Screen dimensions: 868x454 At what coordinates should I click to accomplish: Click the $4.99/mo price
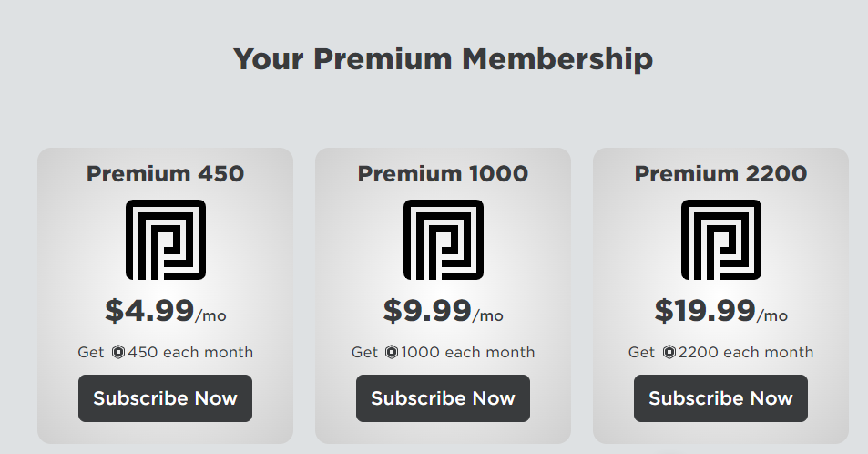point(165,312)
